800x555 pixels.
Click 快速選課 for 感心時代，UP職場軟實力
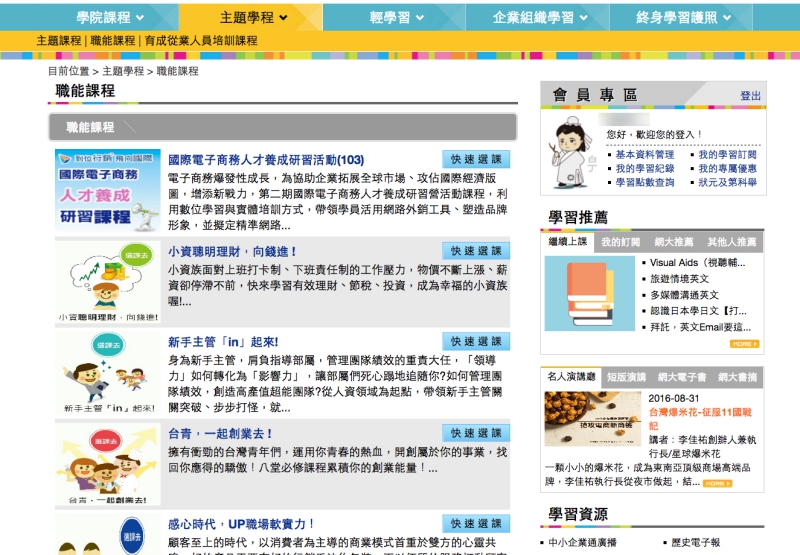coord(476,523)
